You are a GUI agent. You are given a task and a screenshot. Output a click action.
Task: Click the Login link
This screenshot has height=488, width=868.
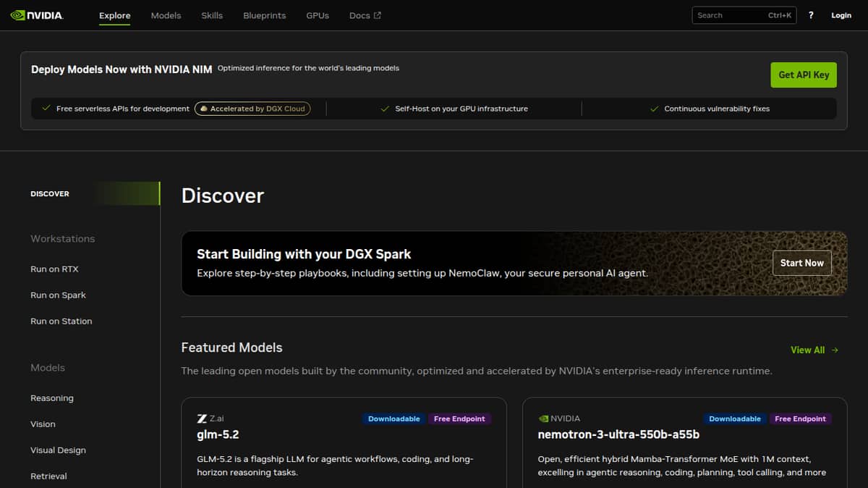(x=841, y=15)
